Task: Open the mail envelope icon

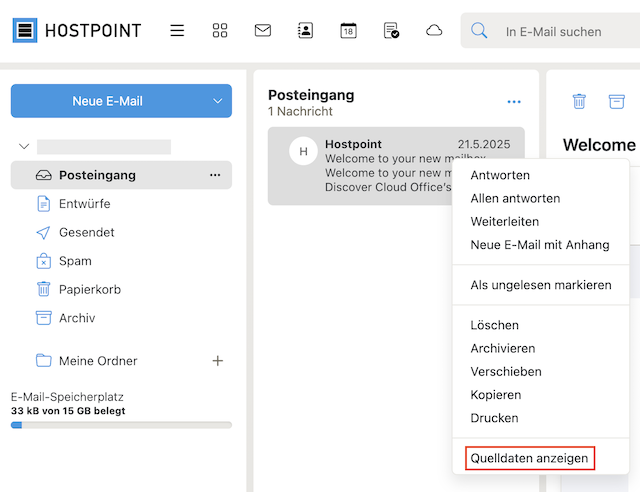Action: (263, 31)
